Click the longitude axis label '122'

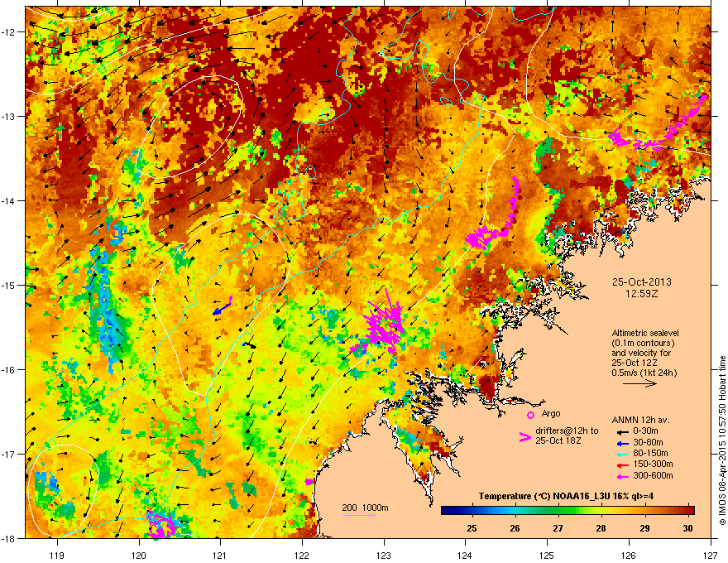click(x=302, y=555)
